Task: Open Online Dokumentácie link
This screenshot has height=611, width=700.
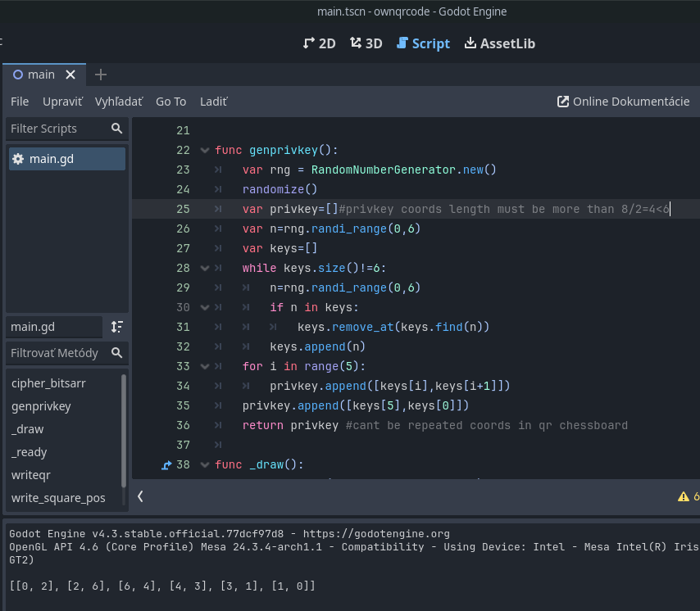Action: coord(623,102)
